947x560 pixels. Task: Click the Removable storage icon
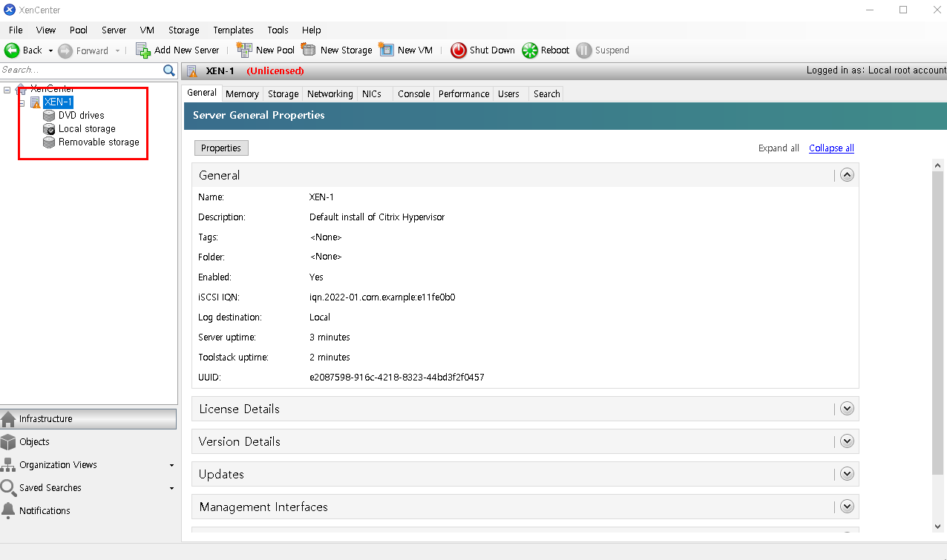click(x=49, y=142)
